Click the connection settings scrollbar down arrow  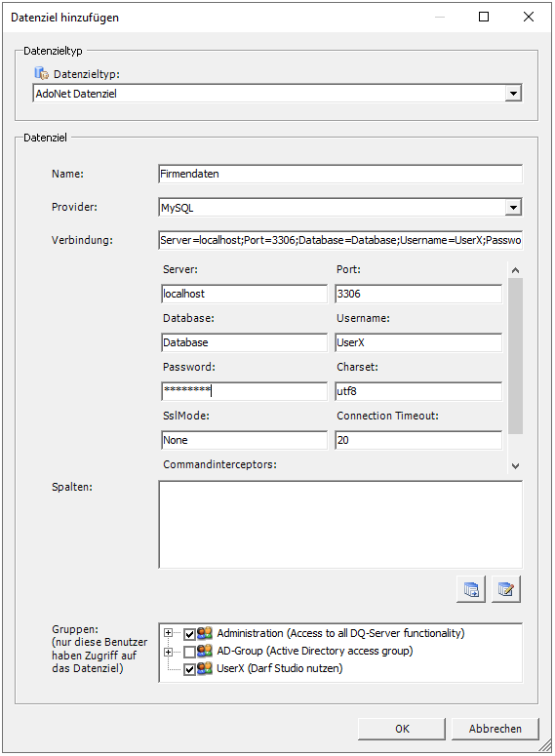click(515, 465)
